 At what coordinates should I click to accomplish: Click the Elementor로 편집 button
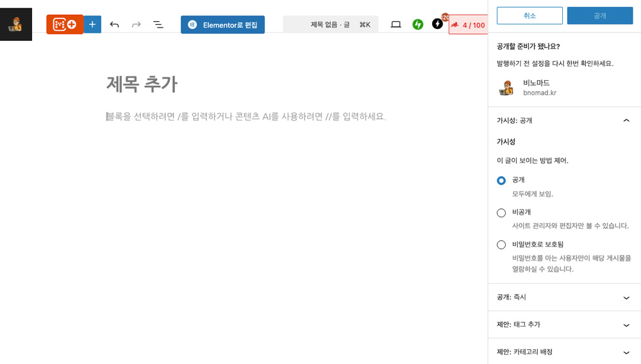(222, 25)
